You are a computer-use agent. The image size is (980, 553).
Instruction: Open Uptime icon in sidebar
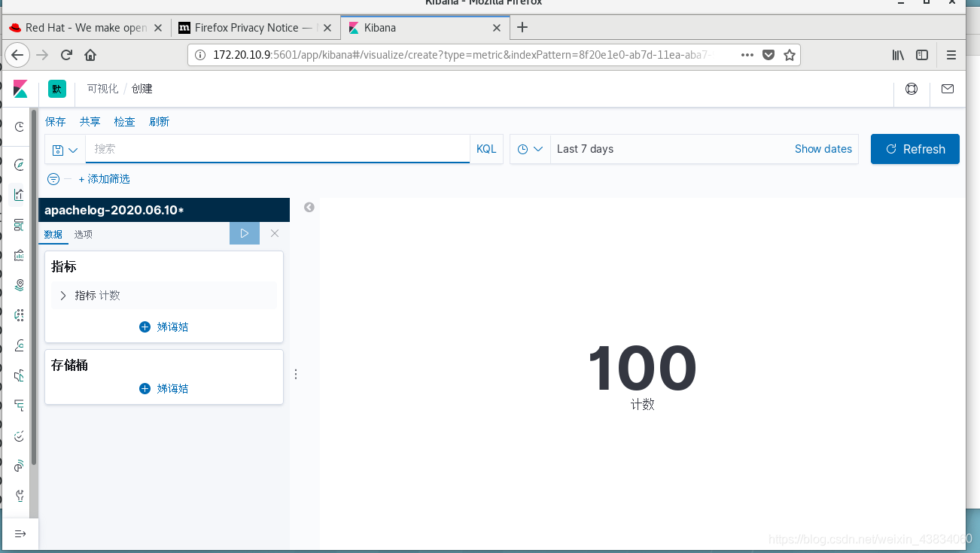tap(20, 436)
